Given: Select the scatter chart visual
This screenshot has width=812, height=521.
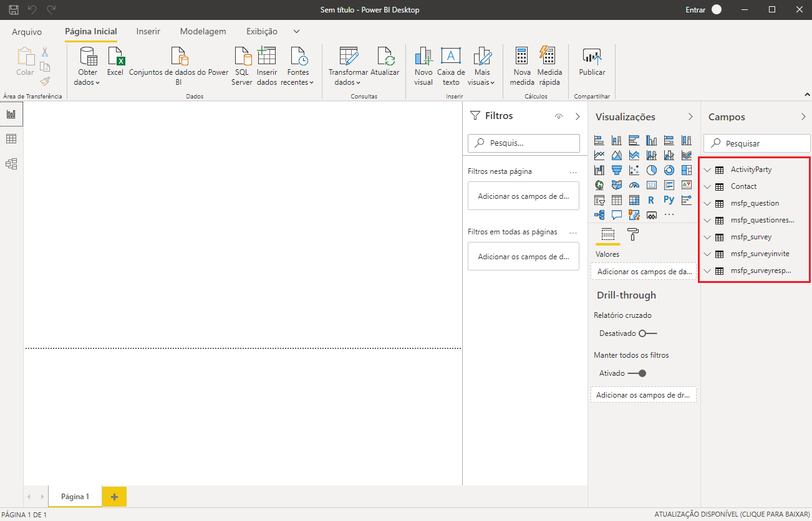Looking at the screenshot, I should [x=634, y=170].
